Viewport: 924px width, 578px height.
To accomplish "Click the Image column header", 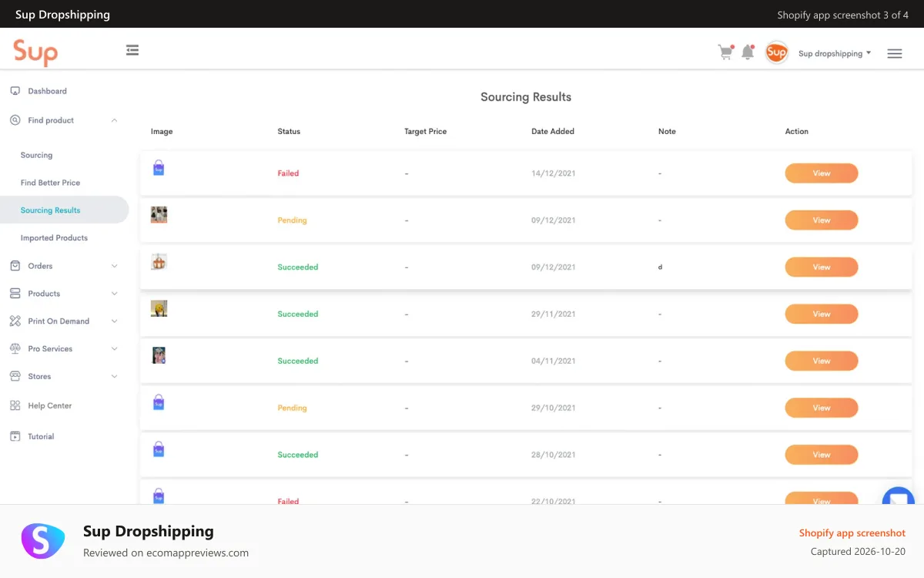I will (162, 132).
